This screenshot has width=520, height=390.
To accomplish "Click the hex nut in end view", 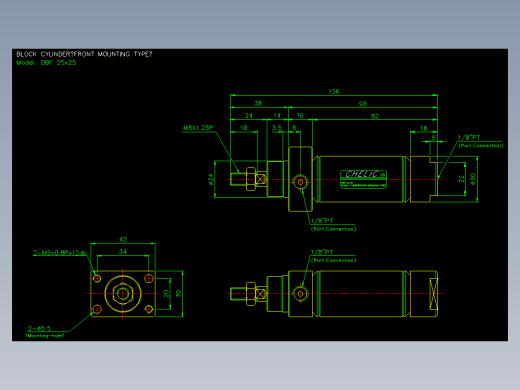I will 123,294.
